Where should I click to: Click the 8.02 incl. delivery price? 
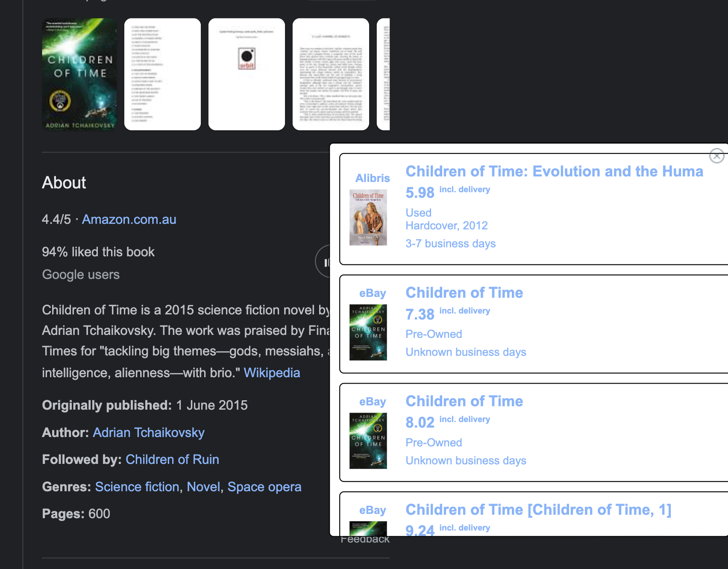[x=448, y=422]
